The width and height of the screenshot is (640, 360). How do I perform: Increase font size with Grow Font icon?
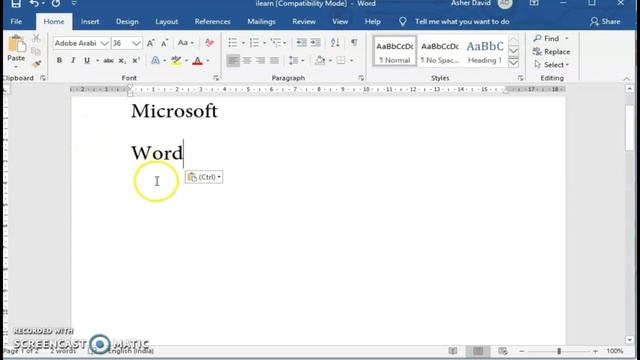pyautogui.click(x=151, y=43)
